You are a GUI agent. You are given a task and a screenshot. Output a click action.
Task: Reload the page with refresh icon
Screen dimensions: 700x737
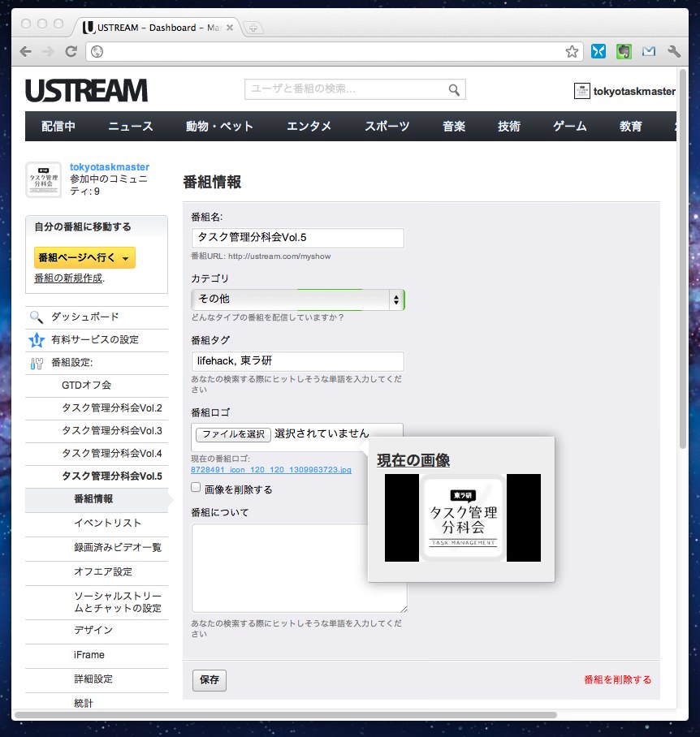71,51
